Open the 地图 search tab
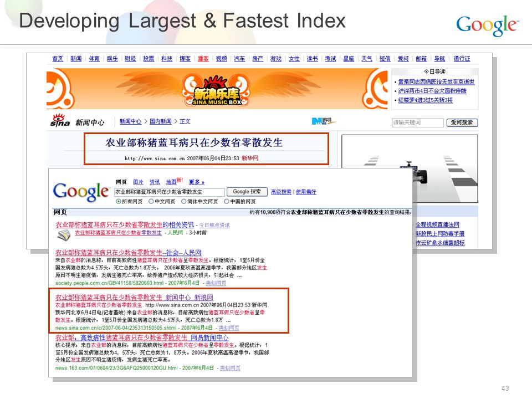The width and height of the screenshot is (532, 399). [x=171, y=182]
